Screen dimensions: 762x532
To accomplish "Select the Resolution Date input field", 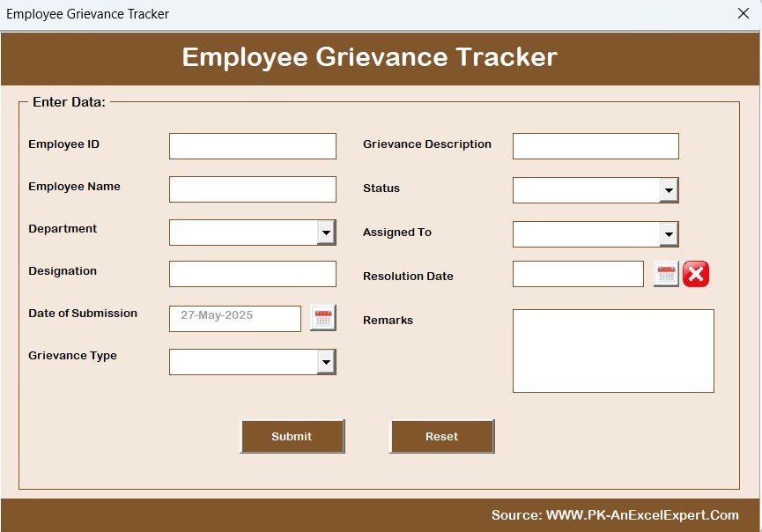I will (x=578, y=274).
